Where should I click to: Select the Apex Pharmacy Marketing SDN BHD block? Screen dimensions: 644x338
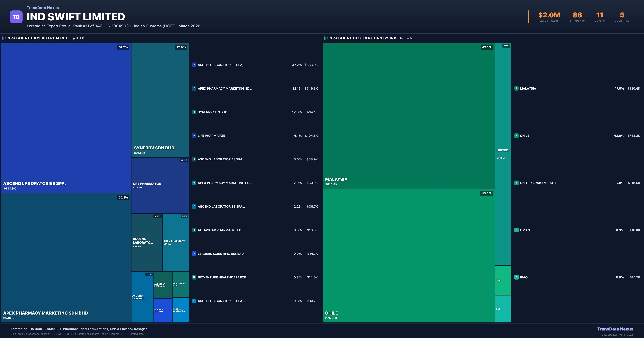66,258
